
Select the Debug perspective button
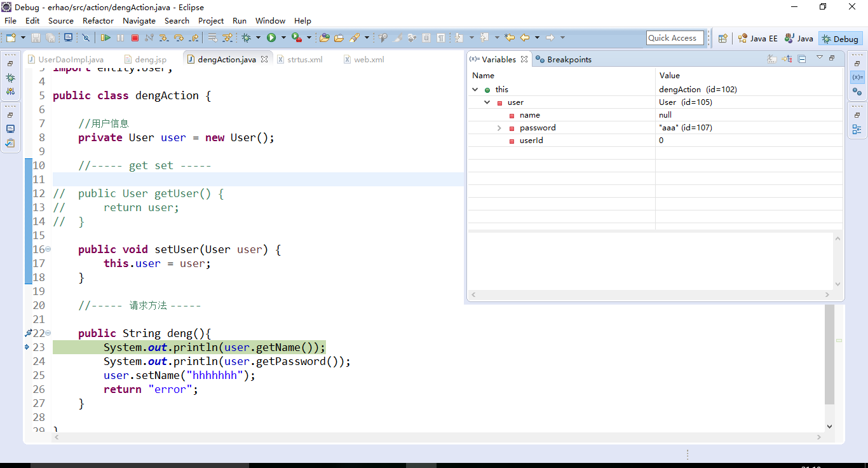click(x=840, y=38)
